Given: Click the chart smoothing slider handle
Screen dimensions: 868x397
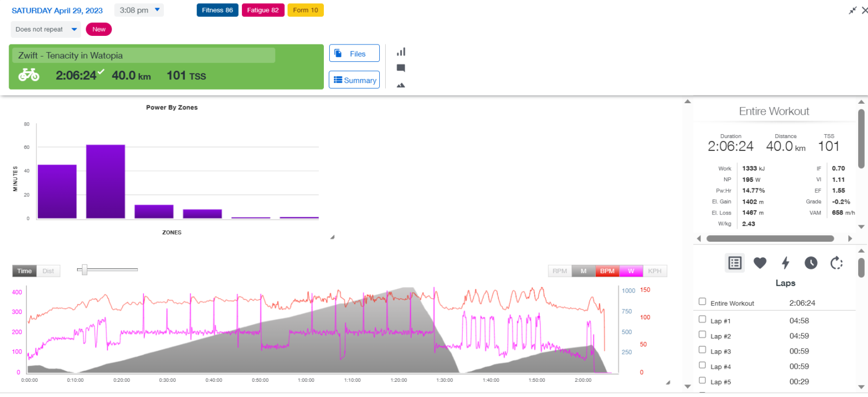Looking at the screenshot, I should pyautogui.click(x=84, y=269).
